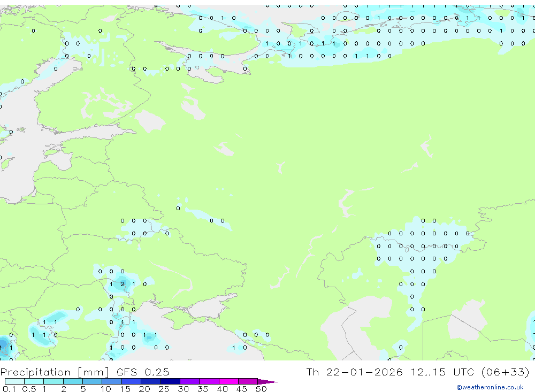The image size is (535, 392).
Task: Click the 'Th 22-01-2026' date text
Action: (354, 372)
